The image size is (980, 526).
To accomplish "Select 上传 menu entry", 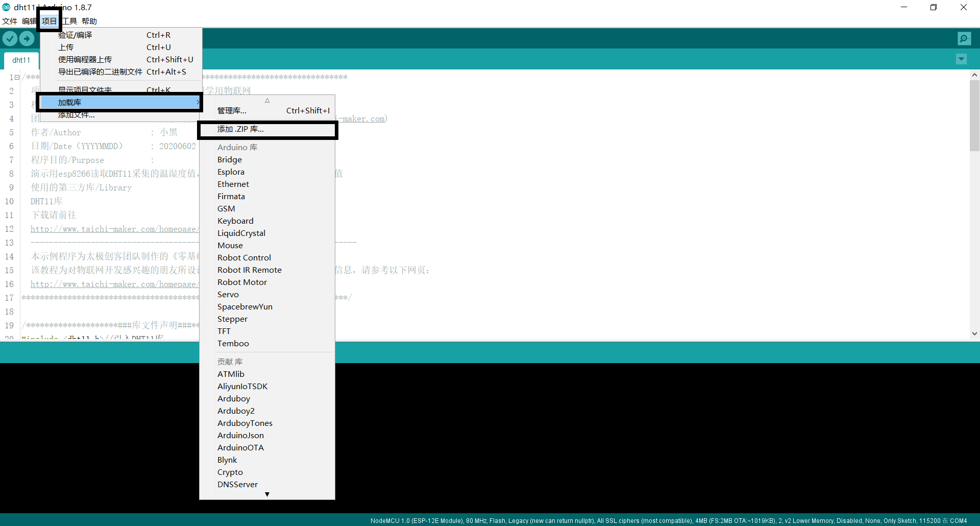I will click(121, 47).
